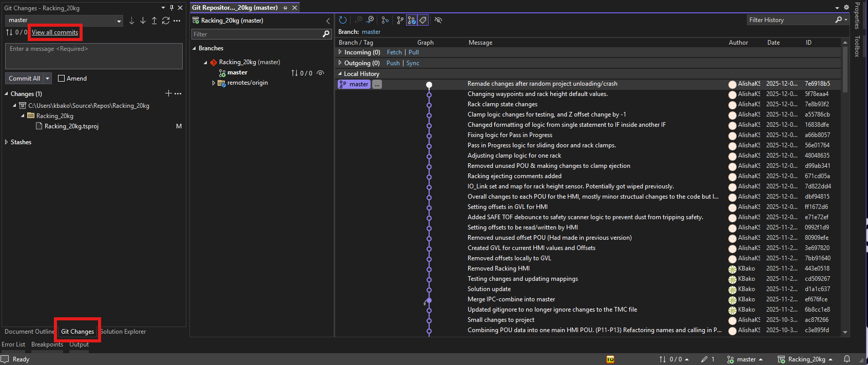Refresh the Git history view
This screenshot has height=365, width=868.
click(343, 20)
